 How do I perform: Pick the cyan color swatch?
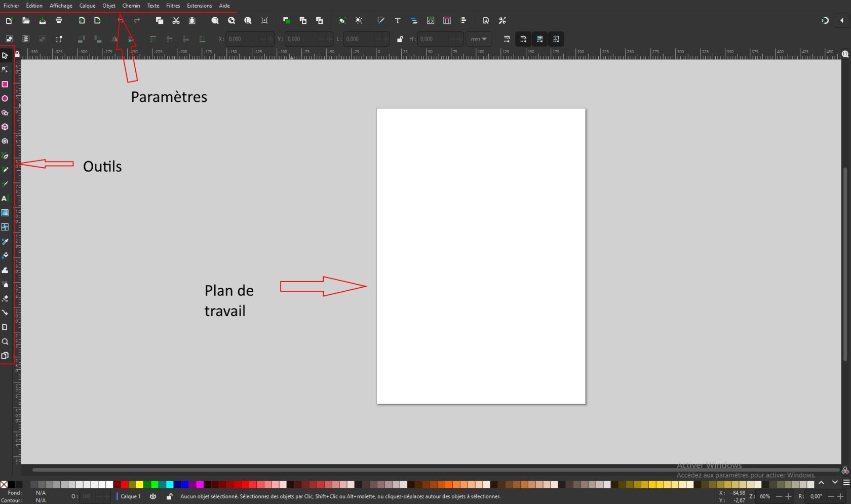(170, 484)
